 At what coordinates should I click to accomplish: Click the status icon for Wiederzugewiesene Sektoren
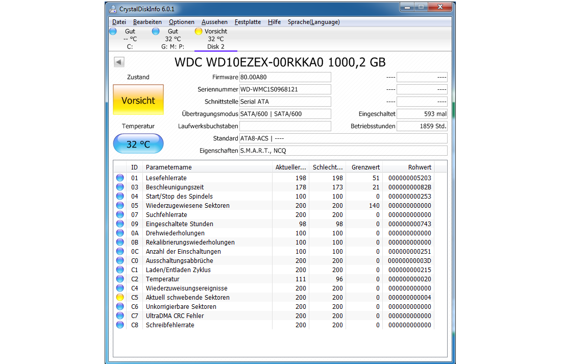(x=120, y=205)
